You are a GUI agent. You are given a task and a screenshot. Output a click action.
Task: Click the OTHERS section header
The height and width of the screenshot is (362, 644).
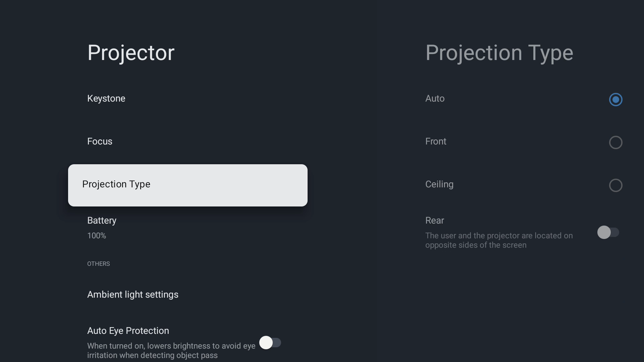click(99, 264)
